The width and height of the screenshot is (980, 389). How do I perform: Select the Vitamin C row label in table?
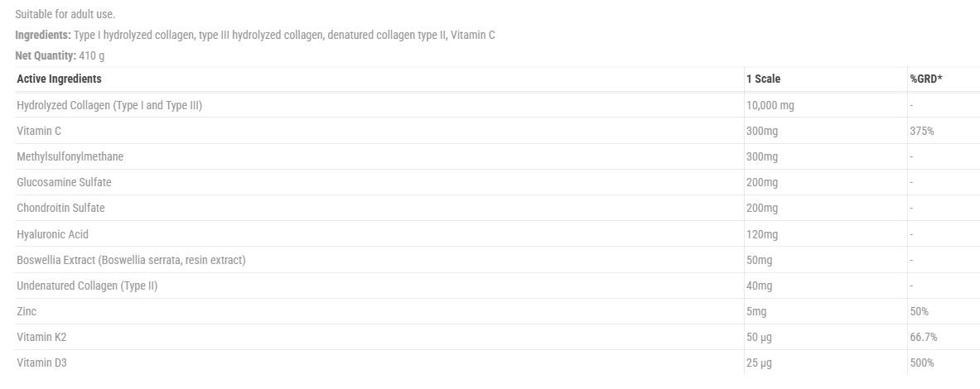[x=39, y=131]
